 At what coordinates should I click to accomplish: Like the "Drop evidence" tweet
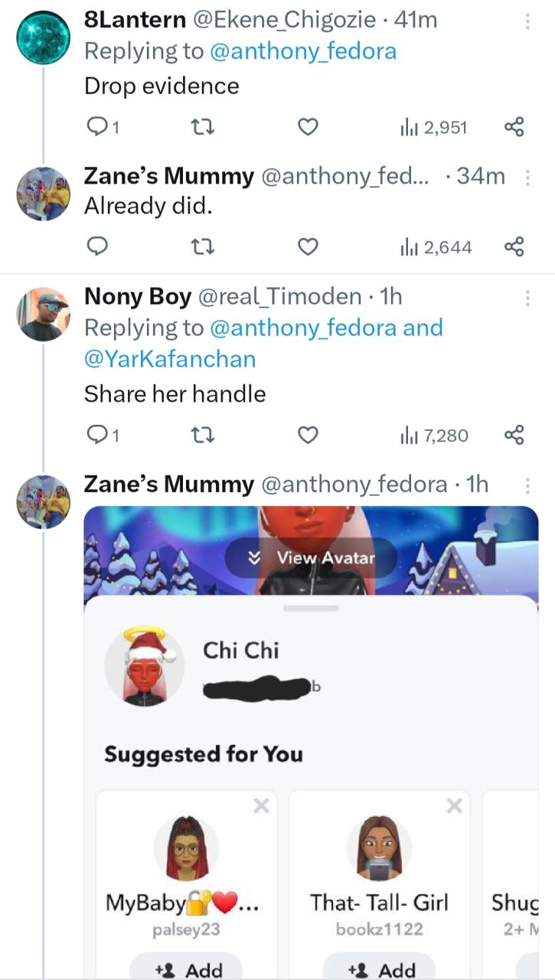(307, 127)
